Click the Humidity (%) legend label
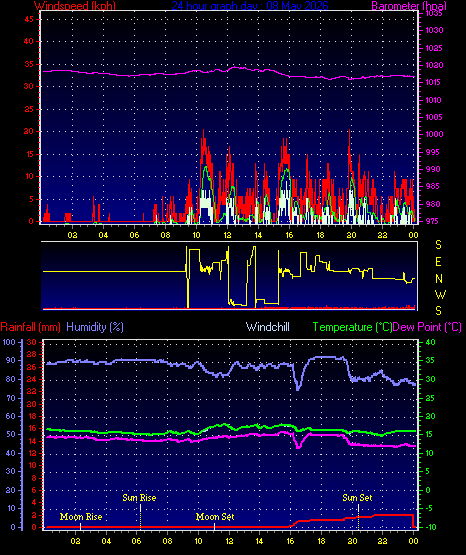The height and width of the screenshot is (555, 466). 95,327
